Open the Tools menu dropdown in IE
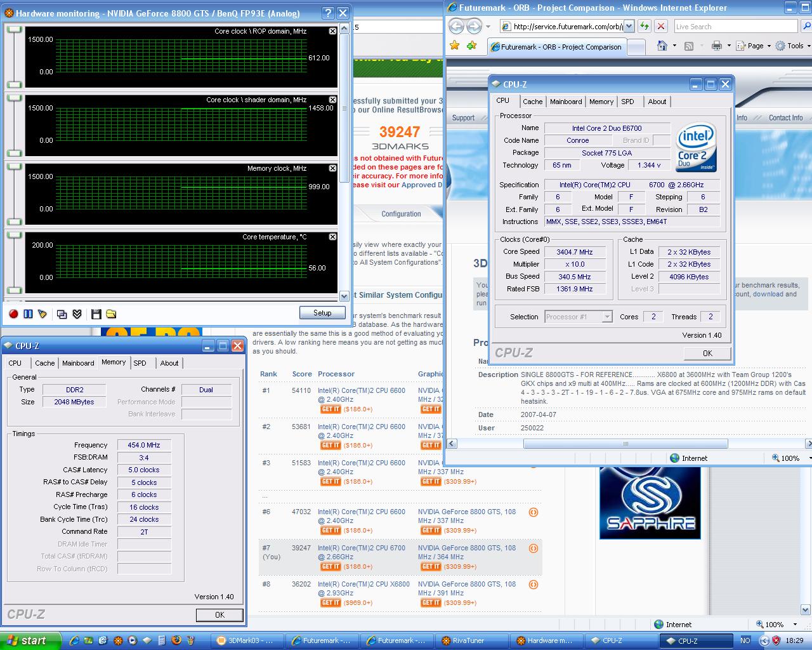The height and width of the screenshot is (650, 812). pos(793,46)
